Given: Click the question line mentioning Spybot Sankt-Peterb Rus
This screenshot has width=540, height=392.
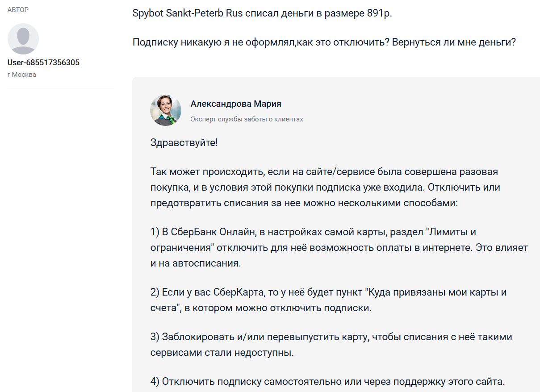Looking at the screenshot, I should click(262, 13).
